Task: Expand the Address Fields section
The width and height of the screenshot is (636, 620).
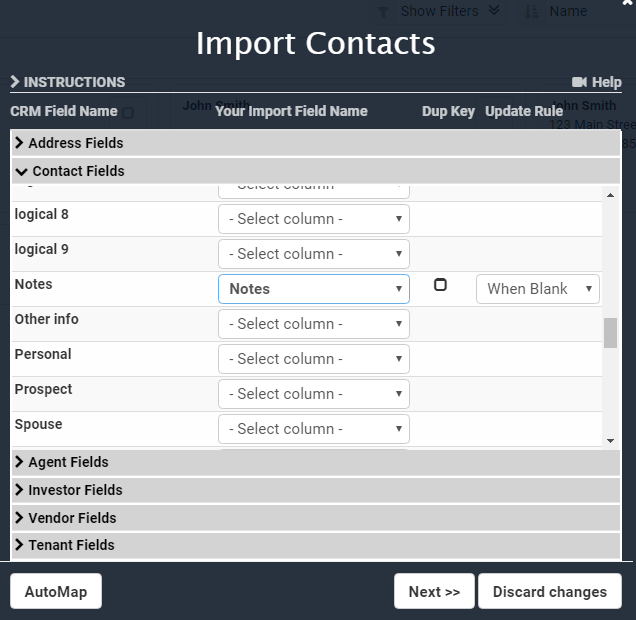Action: 76,143
